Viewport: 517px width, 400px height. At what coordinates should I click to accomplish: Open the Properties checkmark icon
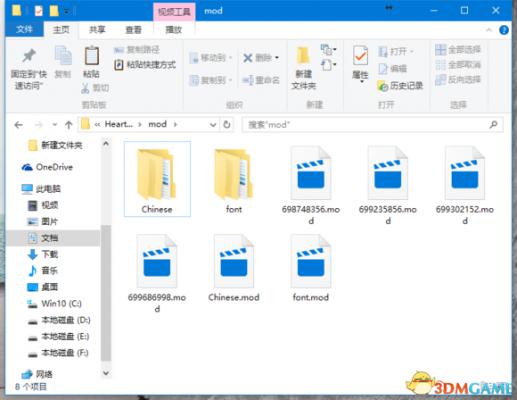tap(360, 55)
